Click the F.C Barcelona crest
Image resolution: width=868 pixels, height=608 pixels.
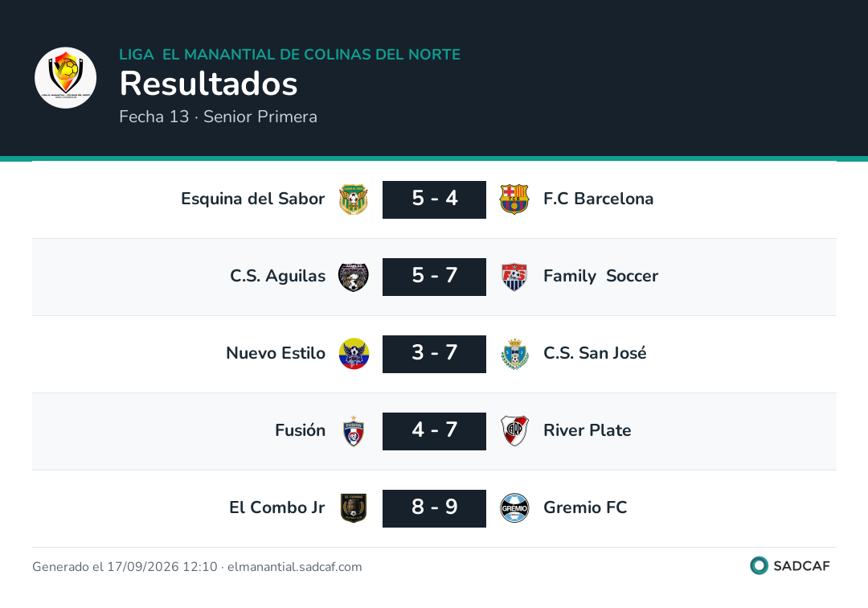pos(514,199)
